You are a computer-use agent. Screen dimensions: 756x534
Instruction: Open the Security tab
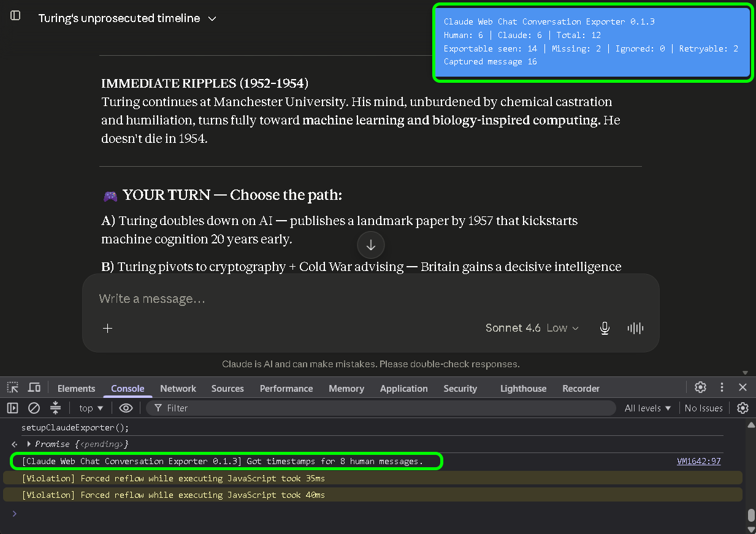point(460,388)
